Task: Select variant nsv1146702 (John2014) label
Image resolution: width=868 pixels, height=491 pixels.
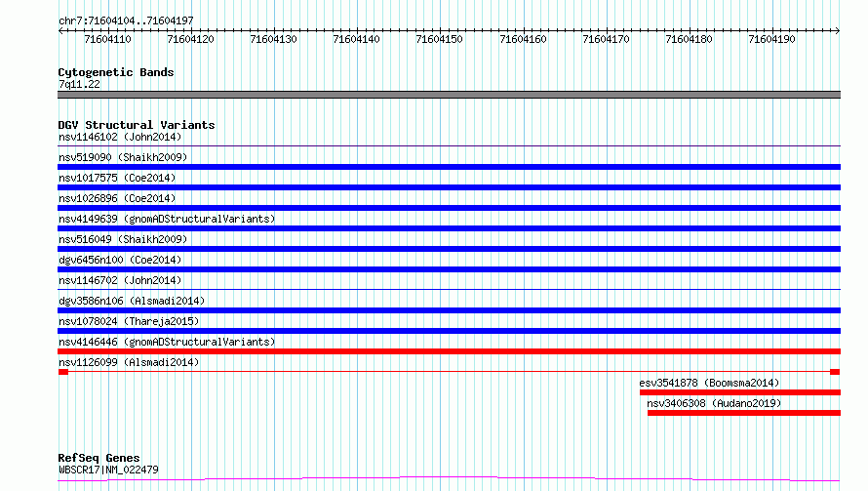Action: (x=120, y=280)
